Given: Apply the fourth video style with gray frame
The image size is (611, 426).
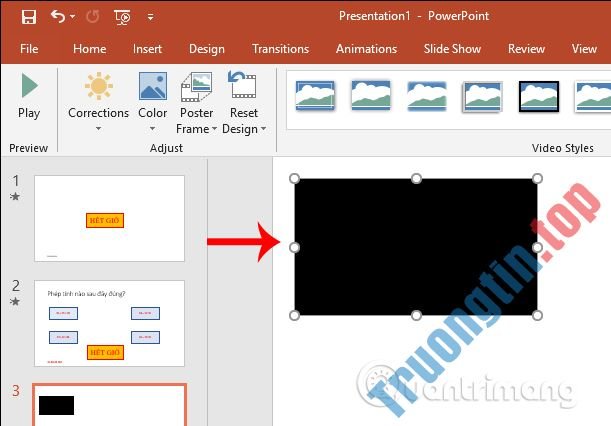Looking at the screenshot, I should 483,96.
